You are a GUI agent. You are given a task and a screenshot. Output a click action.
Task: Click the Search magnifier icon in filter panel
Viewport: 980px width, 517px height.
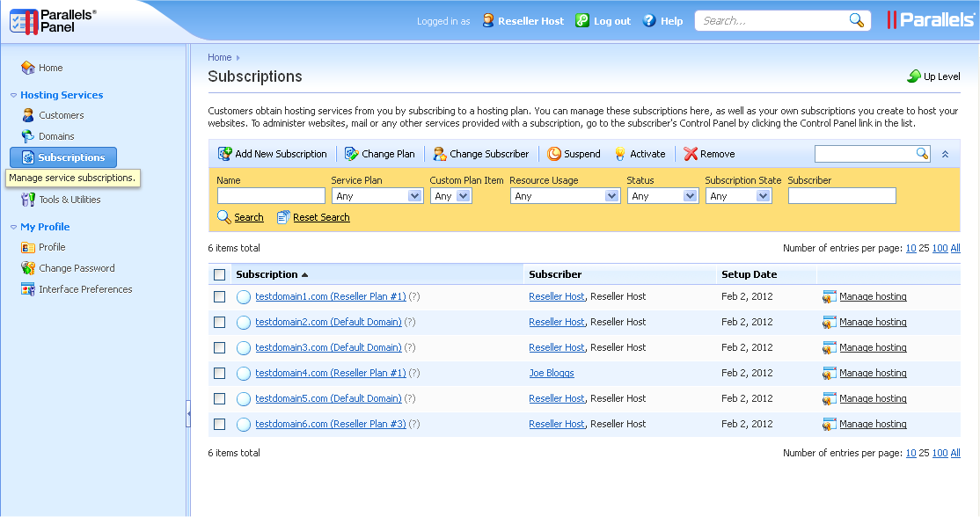[224, 217]
